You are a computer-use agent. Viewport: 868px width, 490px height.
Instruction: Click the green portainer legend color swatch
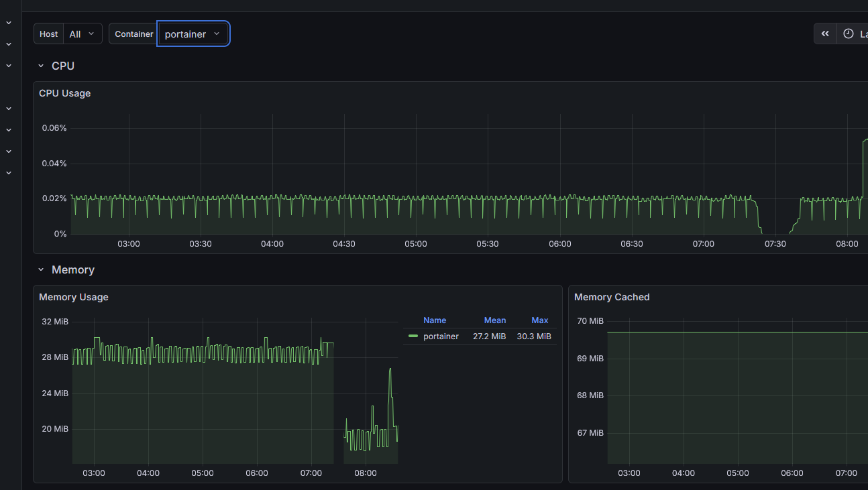pos(413,336)
